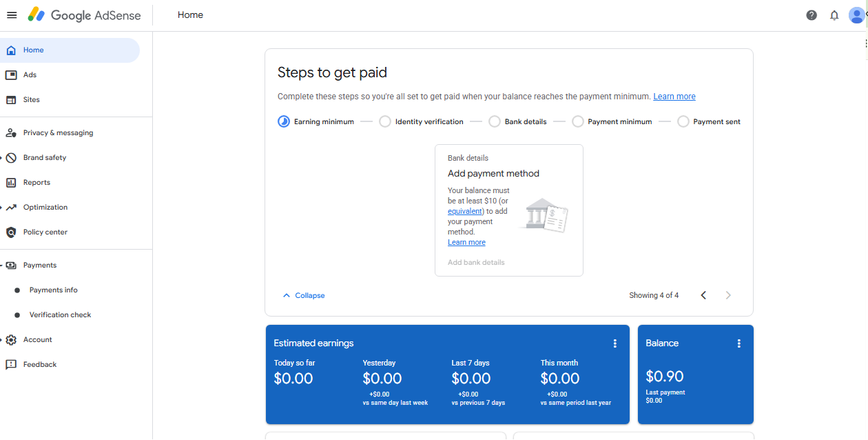868x440 pixels.
Task: Click the Yesterday earnings value
Action: click(382, 379)
